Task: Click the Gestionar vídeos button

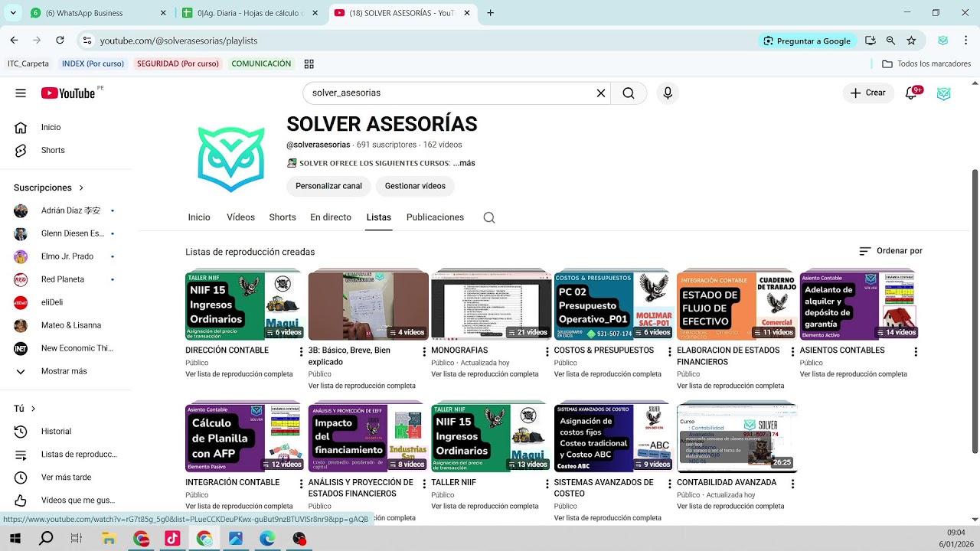Action: [415, 186]
